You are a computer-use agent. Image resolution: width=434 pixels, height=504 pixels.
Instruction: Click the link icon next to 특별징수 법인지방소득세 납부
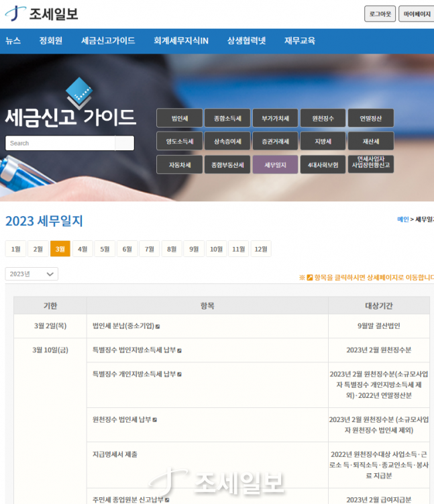(x=180, y=350)
